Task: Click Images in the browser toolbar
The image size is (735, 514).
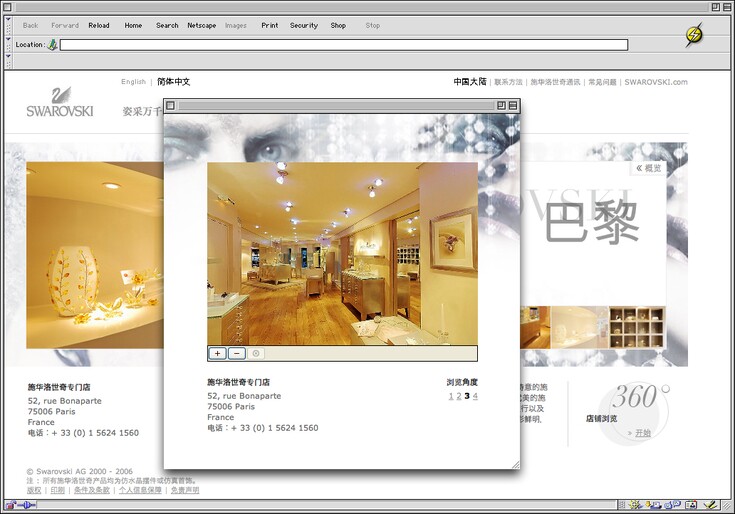Action: (x=235, y=25)
